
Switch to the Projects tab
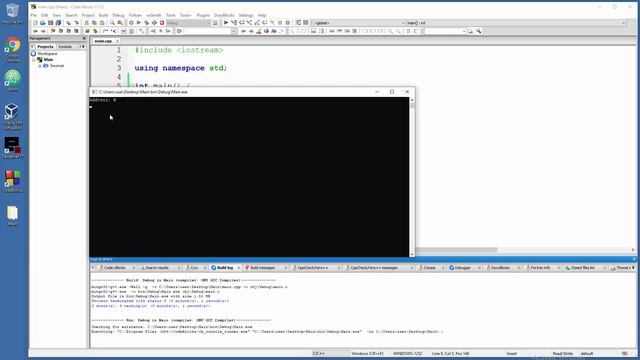click(45, 47)
